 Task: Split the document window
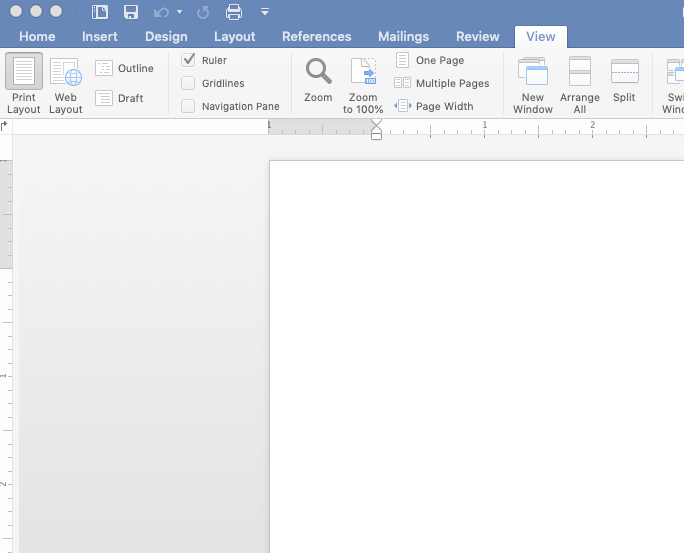[x=624, y=80]
